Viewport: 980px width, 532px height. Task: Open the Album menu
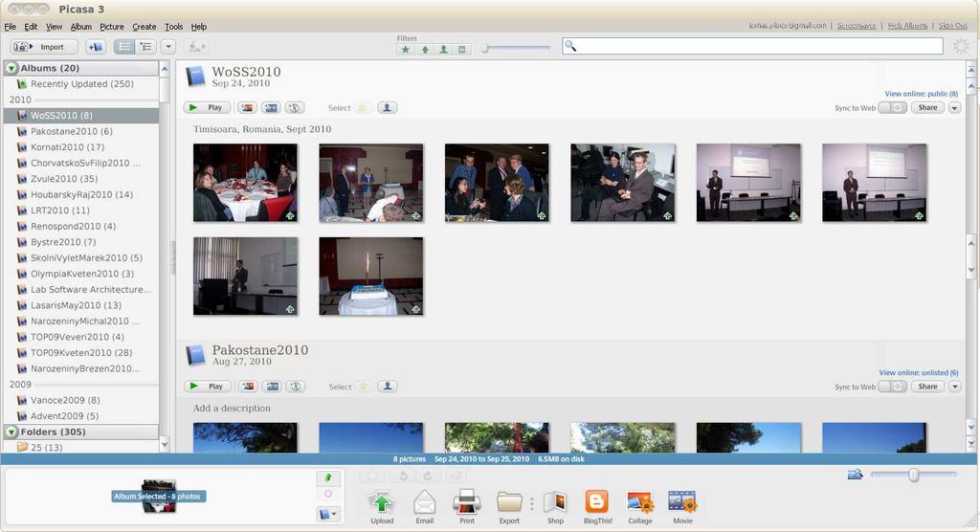(x=80, y=26)
